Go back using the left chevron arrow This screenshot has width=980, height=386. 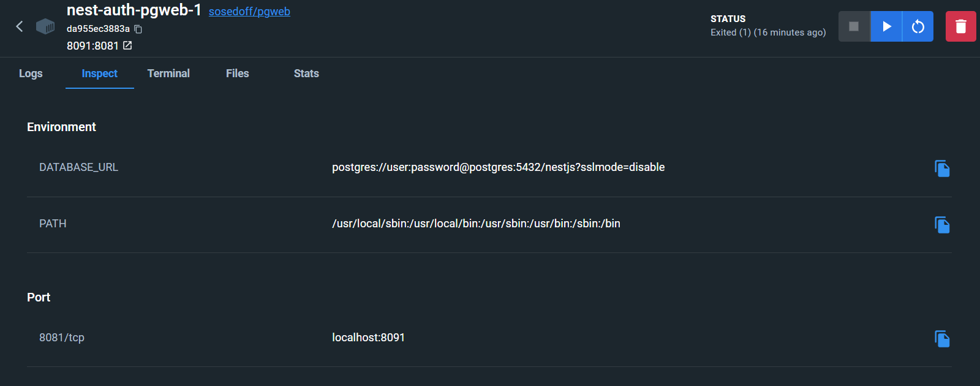pyautogui.click(x=20, y=26)
